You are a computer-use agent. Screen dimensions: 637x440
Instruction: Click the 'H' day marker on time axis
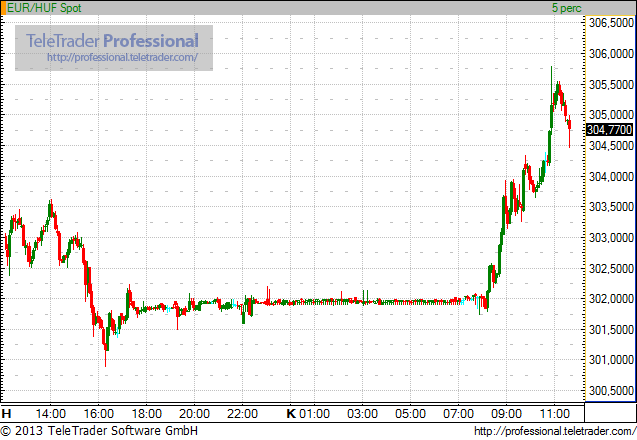pos(6,414)
